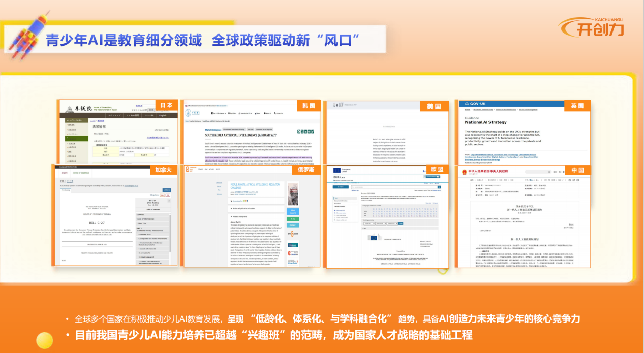Click the national emblem on the China government header
Viewport: 644px width, 353px height.
coord(464,172)
